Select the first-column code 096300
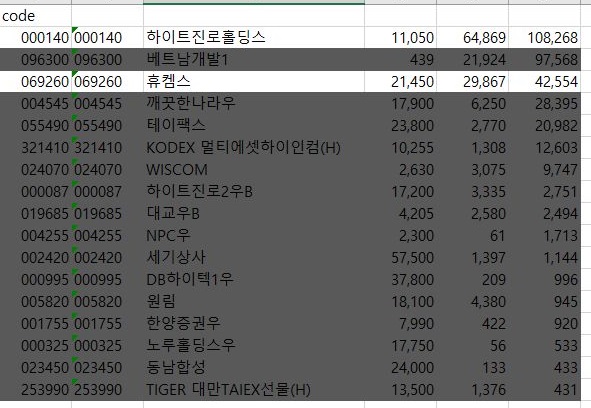 tap(35, 59)
